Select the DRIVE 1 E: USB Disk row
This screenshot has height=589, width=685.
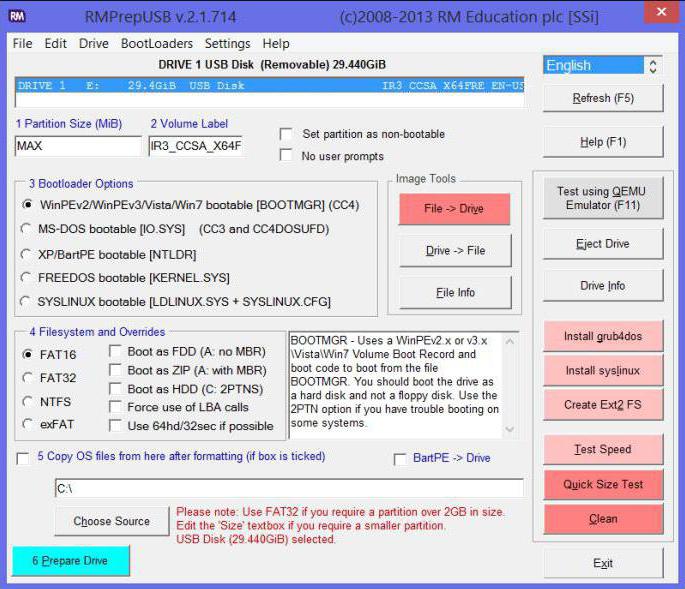(x=270, y=85)
